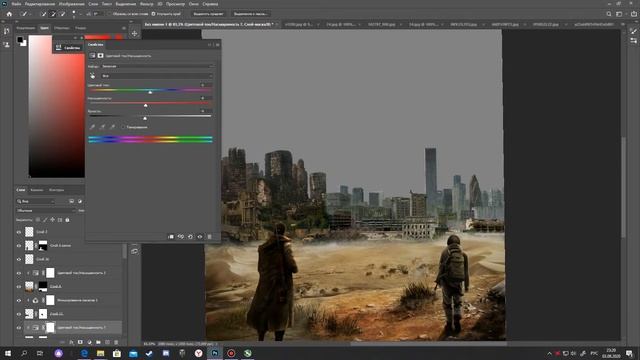Viewport: 640px width, 360px height.
Task: Hide the Слой 8 layer
Action: point(19,287)
